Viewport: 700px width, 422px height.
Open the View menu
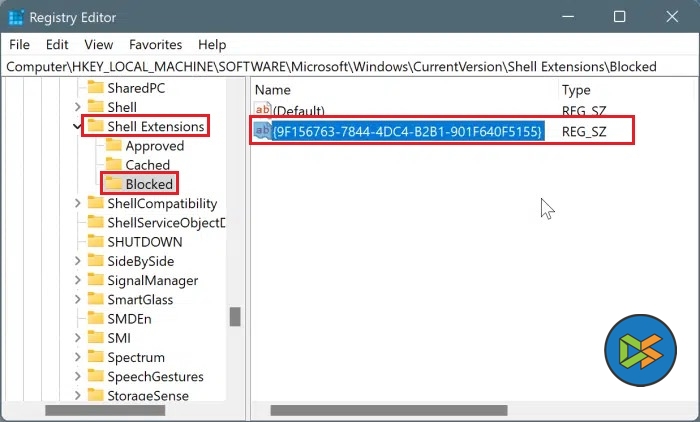[x=99, y=45]
